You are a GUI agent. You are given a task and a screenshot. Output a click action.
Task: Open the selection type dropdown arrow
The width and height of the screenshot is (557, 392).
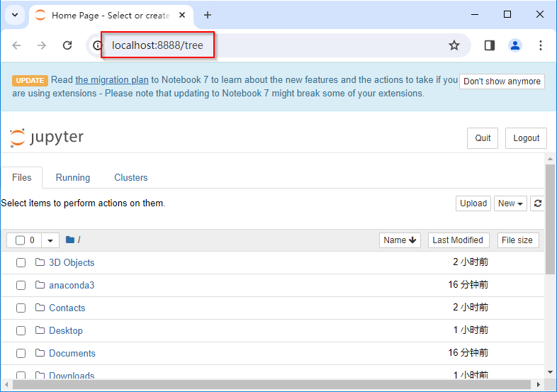tap(50, 240)
